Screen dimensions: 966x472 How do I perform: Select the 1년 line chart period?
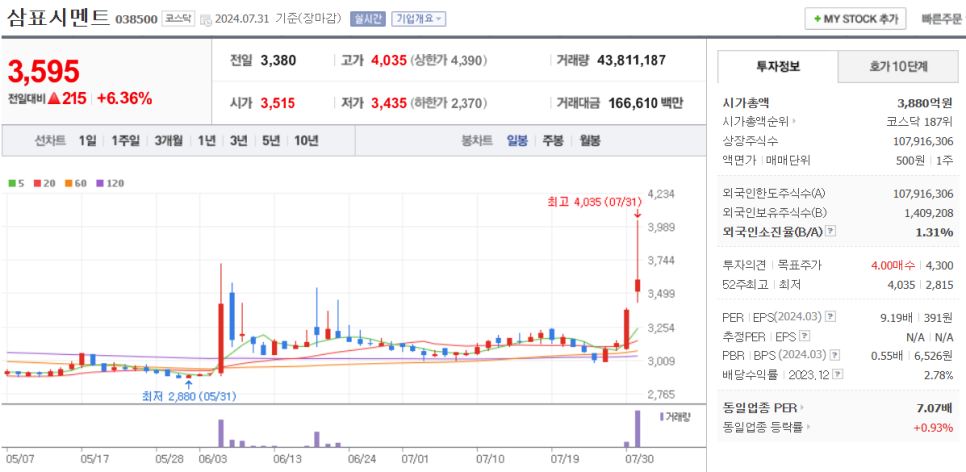[x=206, y=140]
